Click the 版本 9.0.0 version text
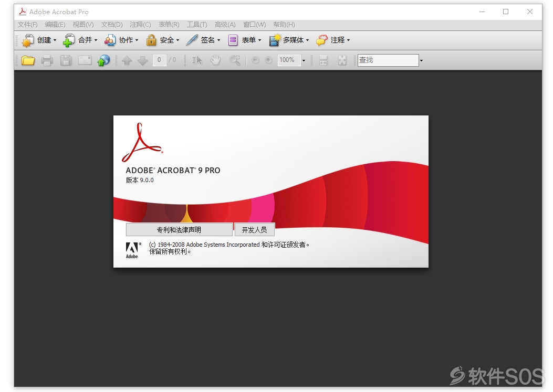This screenshot has height=392, width=553. point(140,180)
